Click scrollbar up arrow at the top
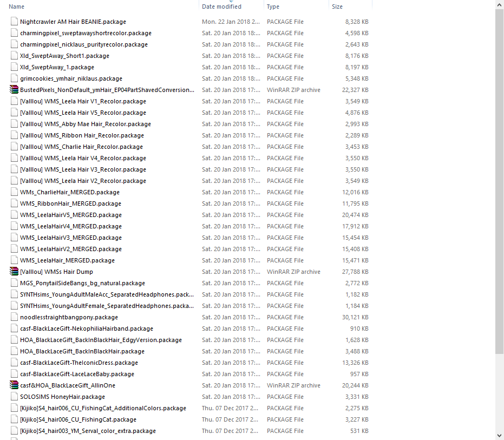The image size is (504, 440). pyautogui.click(x=499, y=4)
